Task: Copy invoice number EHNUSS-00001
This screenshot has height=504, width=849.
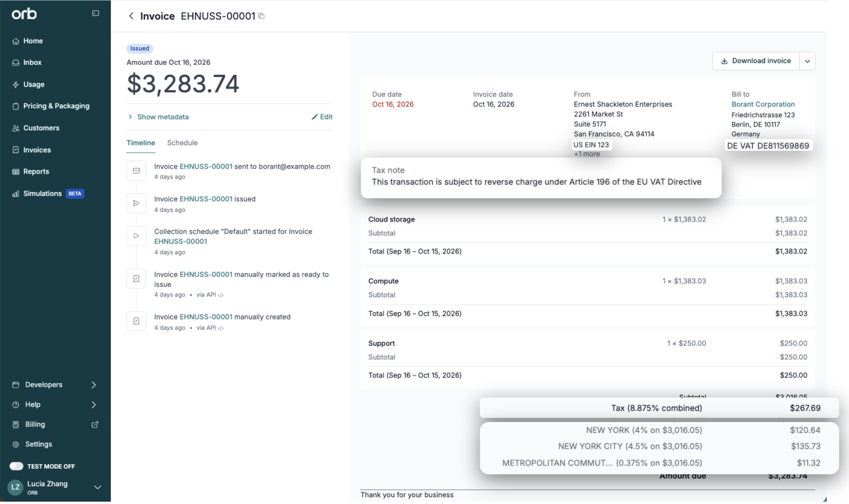Action: (x=261, y=16)
